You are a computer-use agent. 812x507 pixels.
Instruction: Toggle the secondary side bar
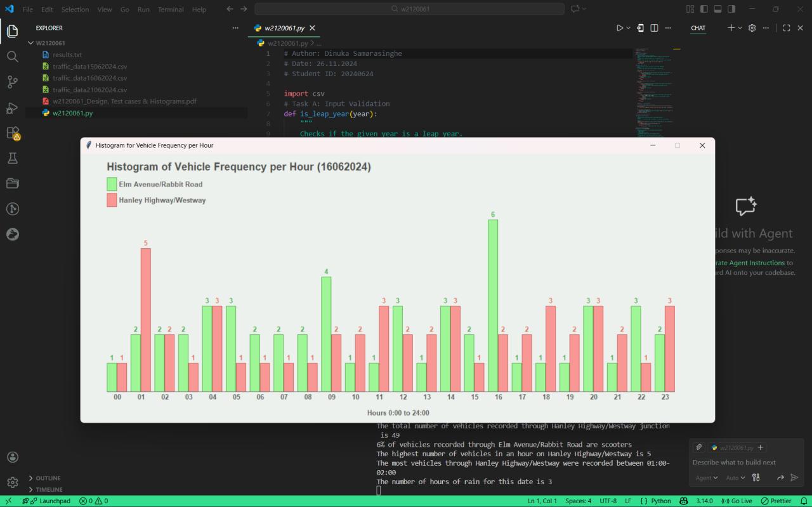tap(731, 9)
